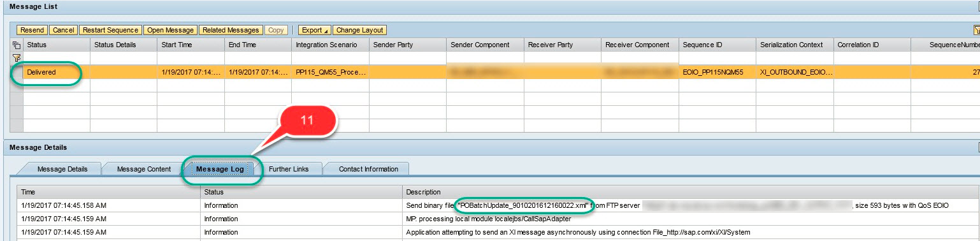Click Restart Sequence button
The image size is (980, 241).
(x=111, y=30)
